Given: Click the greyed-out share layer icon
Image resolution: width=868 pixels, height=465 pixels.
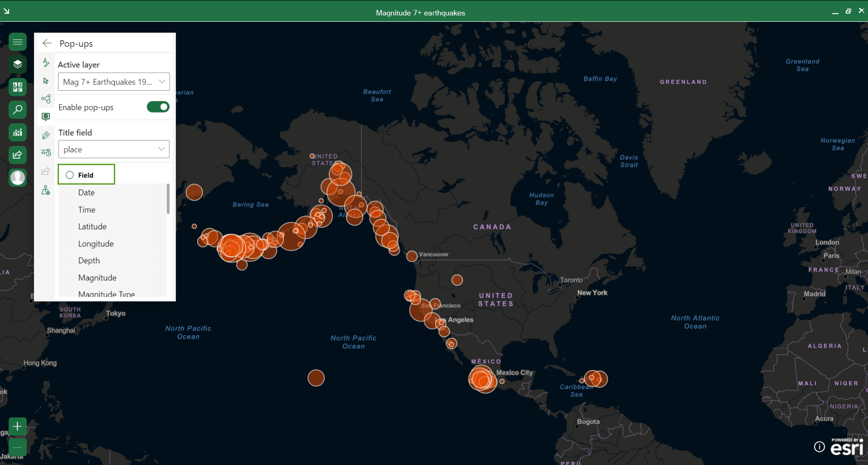Looking at the screenshot, I should point(46,171).
